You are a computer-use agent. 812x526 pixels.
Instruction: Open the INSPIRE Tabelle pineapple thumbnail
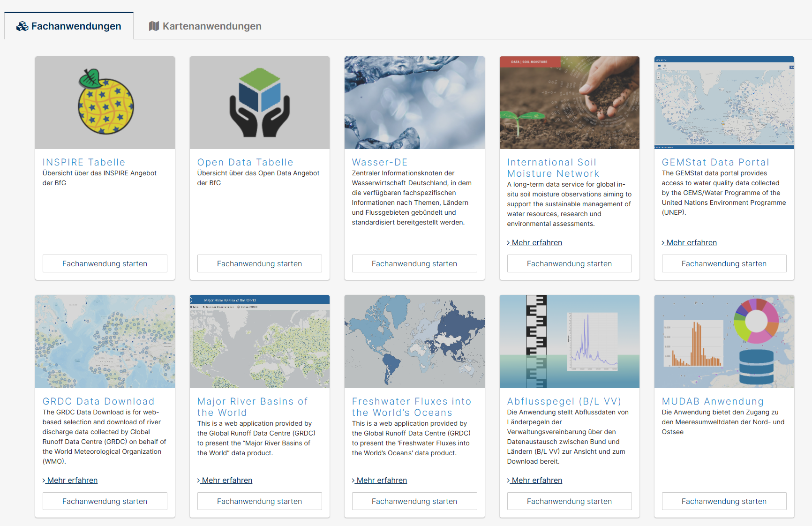pyautogui.click(x=105, y=103)
